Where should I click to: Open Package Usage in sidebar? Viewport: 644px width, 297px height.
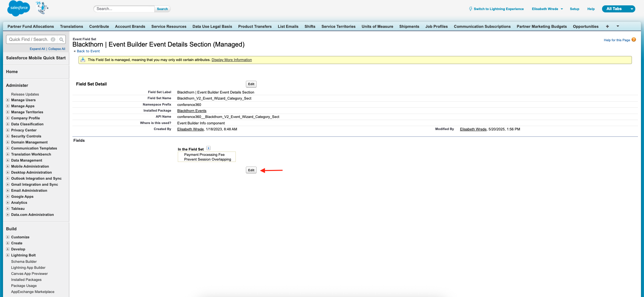click(24, 286)
